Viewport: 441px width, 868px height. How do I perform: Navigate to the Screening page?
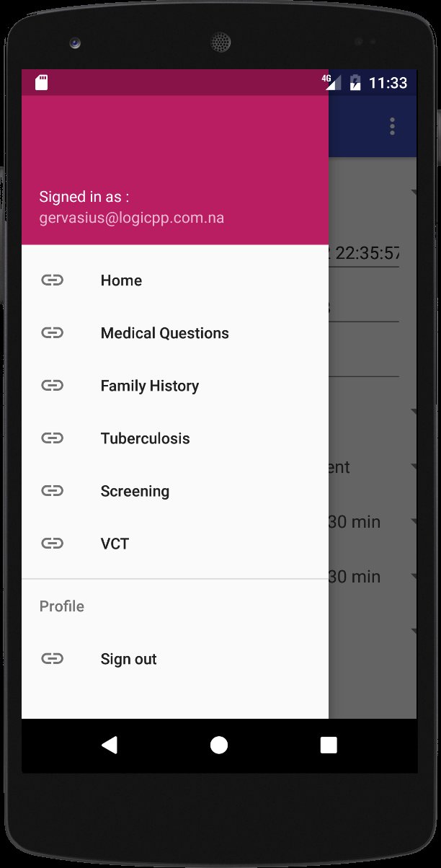[x=135, y=491]
